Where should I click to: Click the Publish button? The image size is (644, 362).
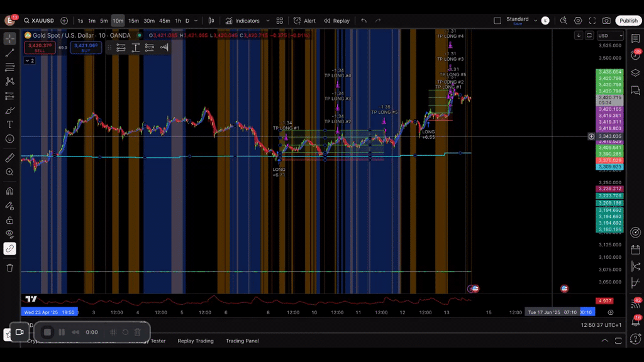click(x=628, y=20)
